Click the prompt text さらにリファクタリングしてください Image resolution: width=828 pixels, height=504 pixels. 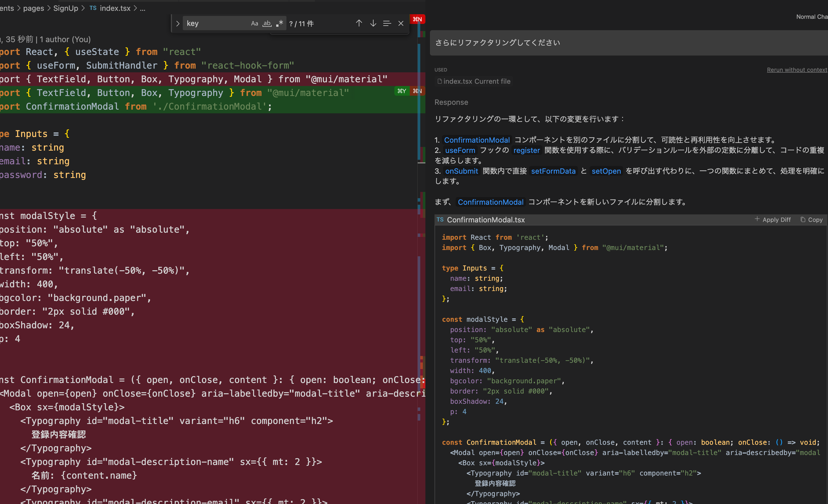pos(497,43)
